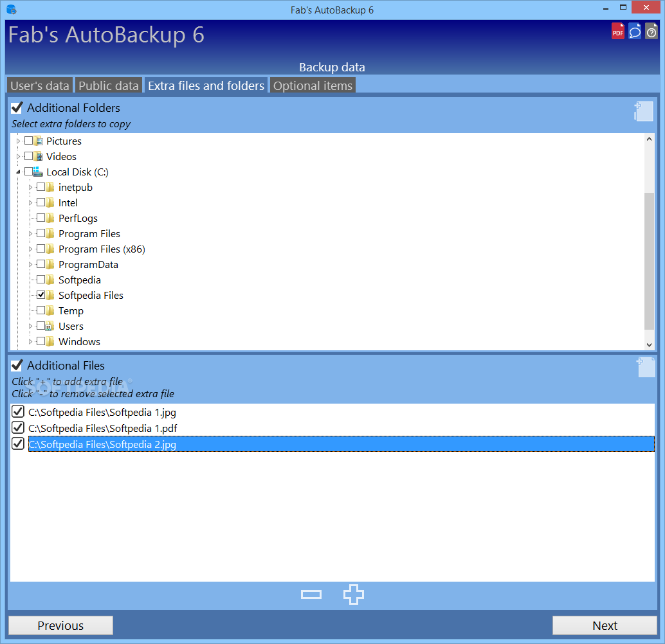Screen dimensions: 665x644
Task: Uncheck the Softpedia 1.jpg file checkbox
Action: tap(18, 411)
